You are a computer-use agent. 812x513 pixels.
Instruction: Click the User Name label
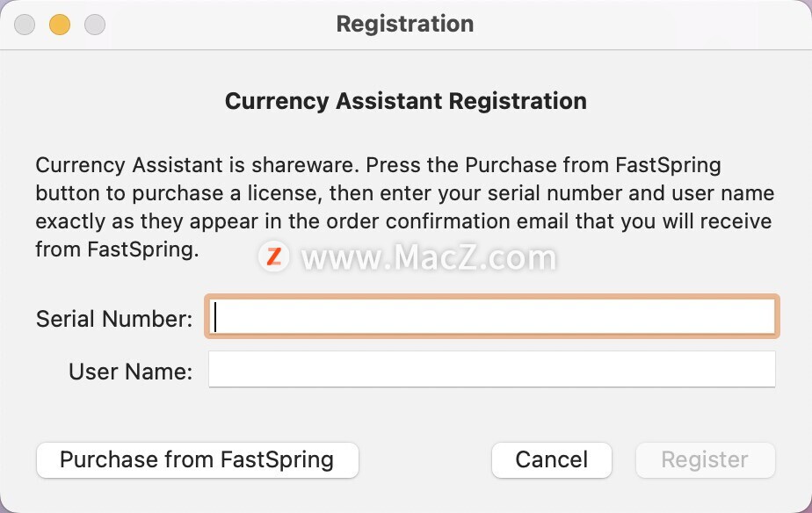click(x=130, y=372)
